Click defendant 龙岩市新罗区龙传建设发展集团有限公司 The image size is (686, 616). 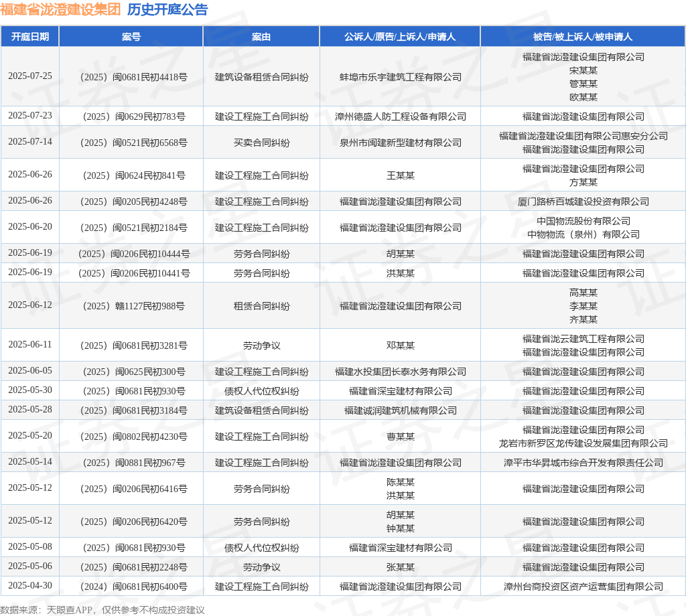click(584, 443)
